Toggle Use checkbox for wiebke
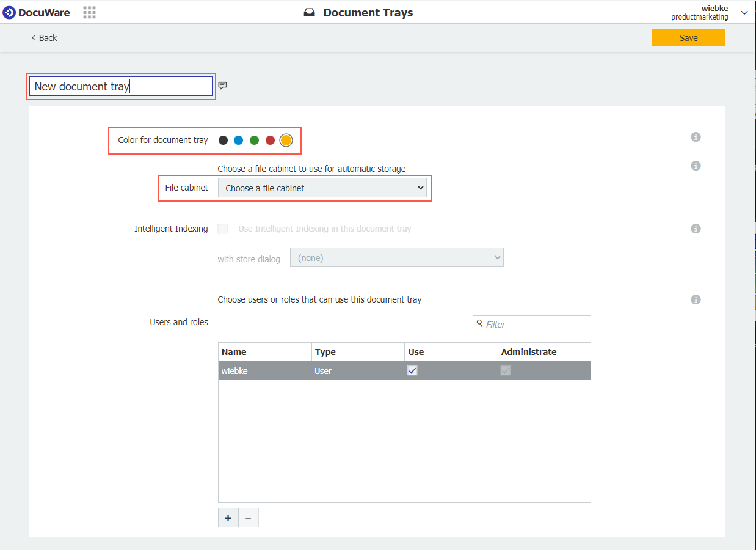The width and height of the screenshot is (756, 550). click(412, 370)
